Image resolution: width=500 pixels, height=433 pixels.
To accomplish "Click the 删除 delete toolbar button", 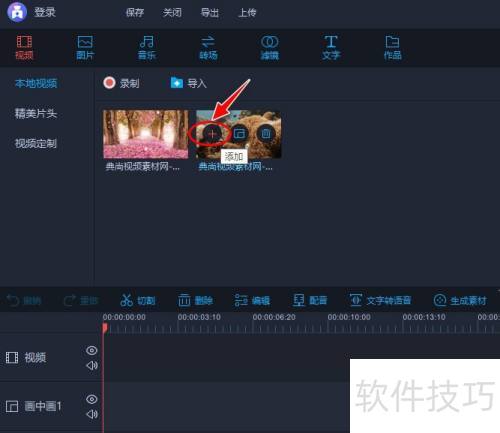I will [x=195, y=300].
